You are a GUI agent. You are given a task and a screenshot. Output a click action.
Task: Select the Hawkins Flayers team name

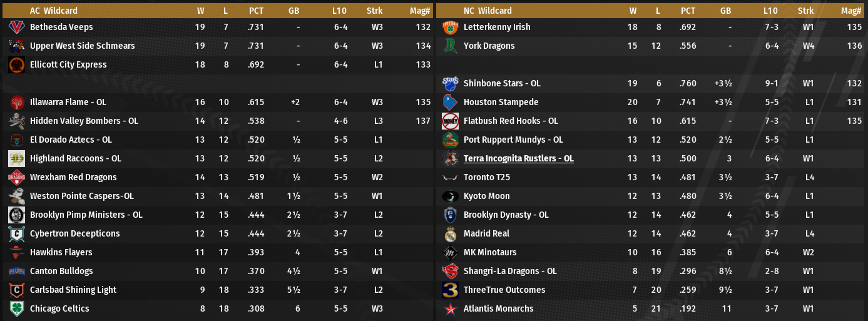61,252
